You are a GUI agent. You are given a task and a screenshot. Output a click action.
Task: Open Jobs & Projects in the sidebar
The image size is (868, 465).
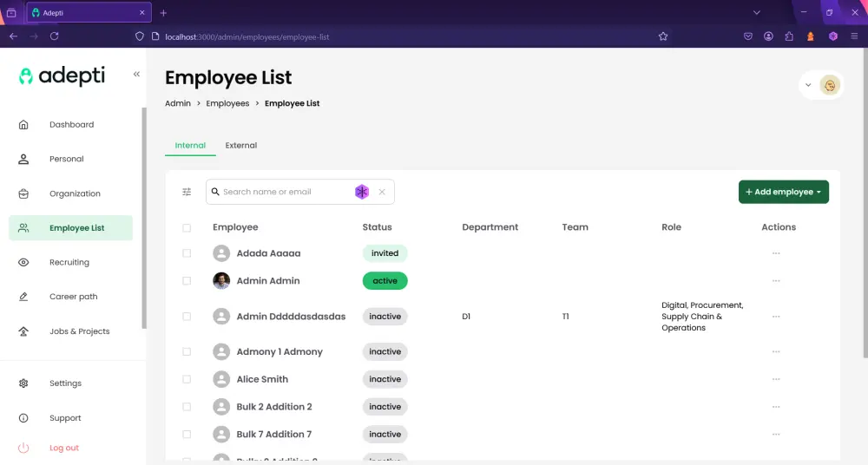79,331
